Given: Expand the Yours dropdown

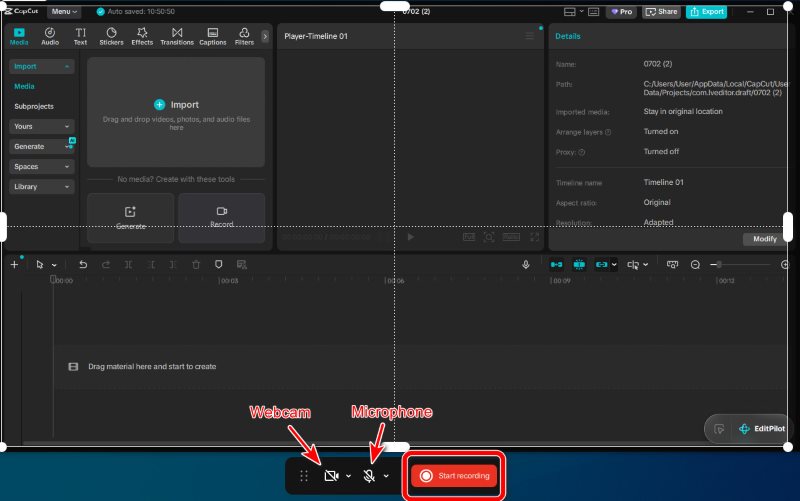Looking at the screenshot, I should tap(41, 126).
